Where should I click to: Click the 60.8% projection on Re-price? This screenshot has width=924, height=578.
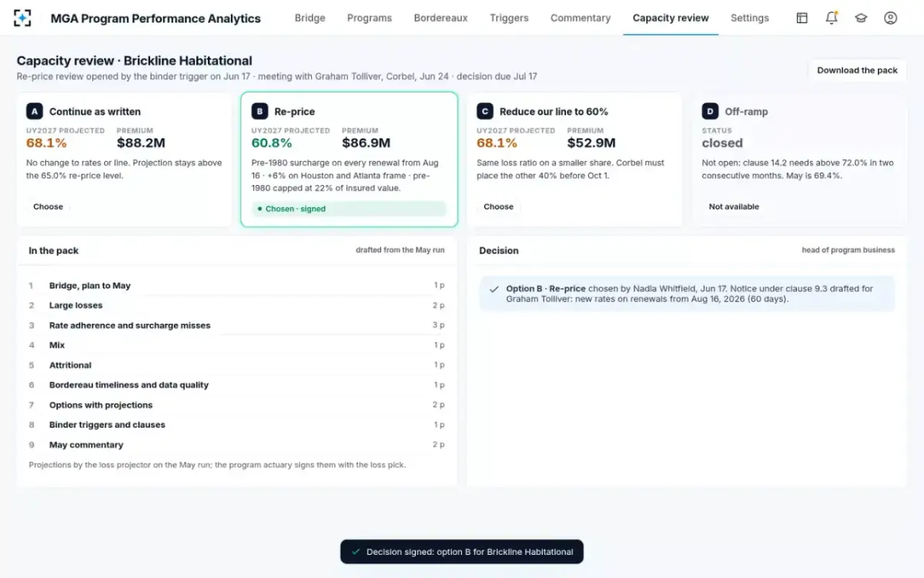point(272,143)
